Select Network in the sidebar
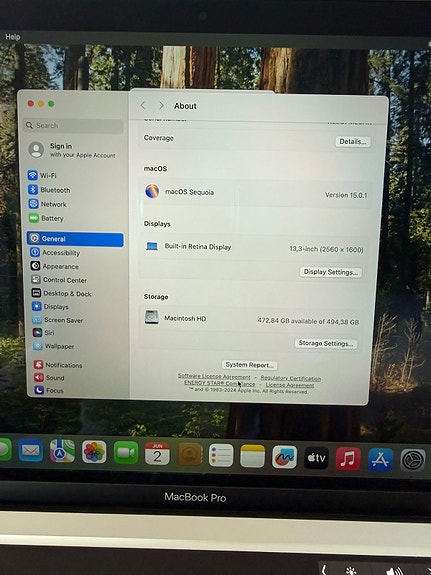The height and width of the screenshot is (575, 431). point(48,204)
